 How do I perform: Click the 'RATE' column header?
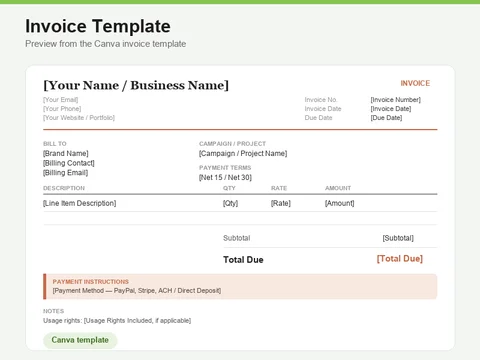pyautogui.click(x=279, y=188)
